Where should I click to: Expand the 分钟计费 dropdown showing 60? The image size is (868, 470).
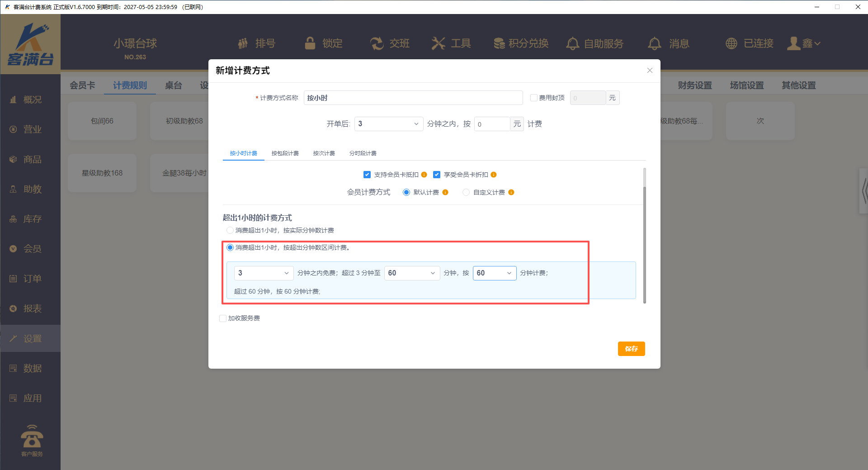click(494, 273)
